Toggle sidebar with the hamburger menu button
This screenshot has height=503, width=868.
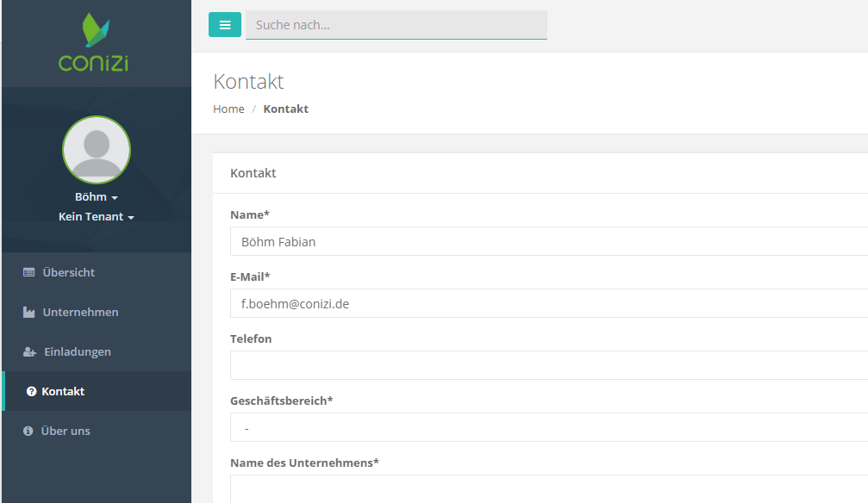click(x=225, y=25)
